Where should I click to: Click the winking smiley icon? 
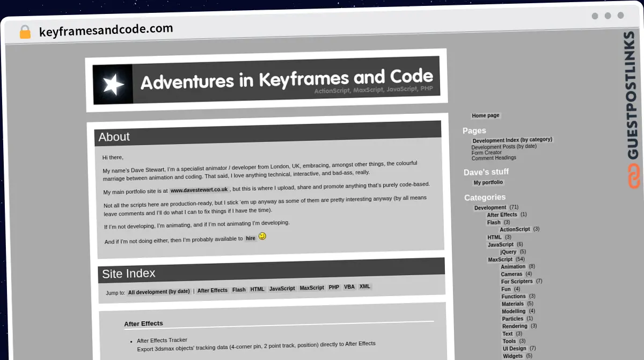(262, 236)
